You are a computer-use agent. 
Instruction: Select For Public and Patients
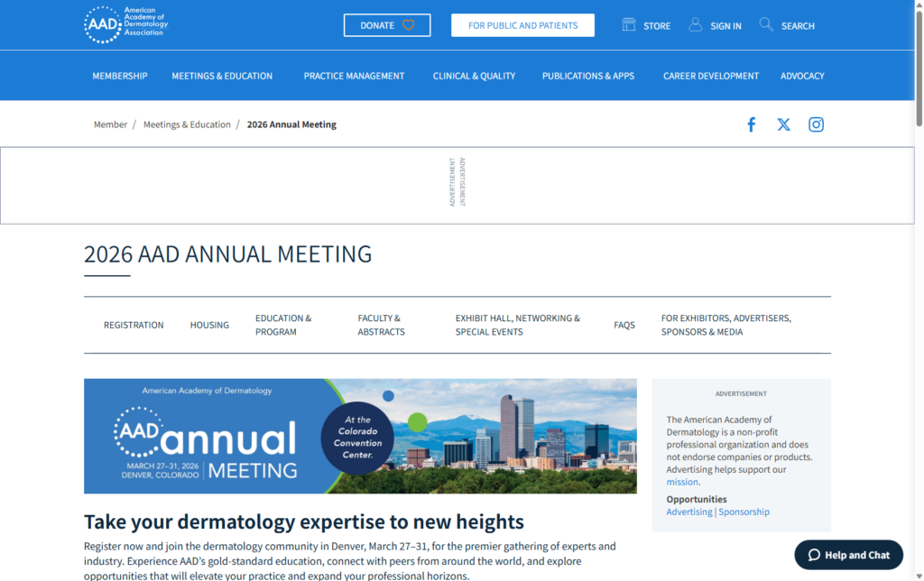(522, 25)
